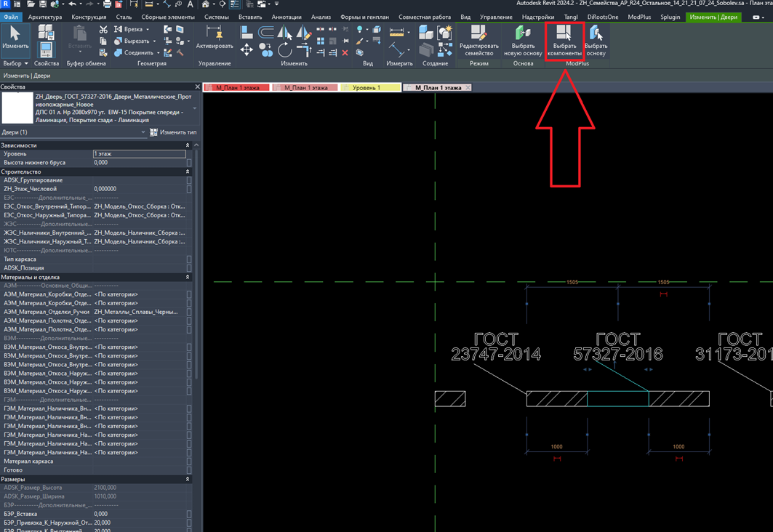Open the Двери (1) filter dropdown
The height and width of the screenshot is (532, 773).
point(143,132)
